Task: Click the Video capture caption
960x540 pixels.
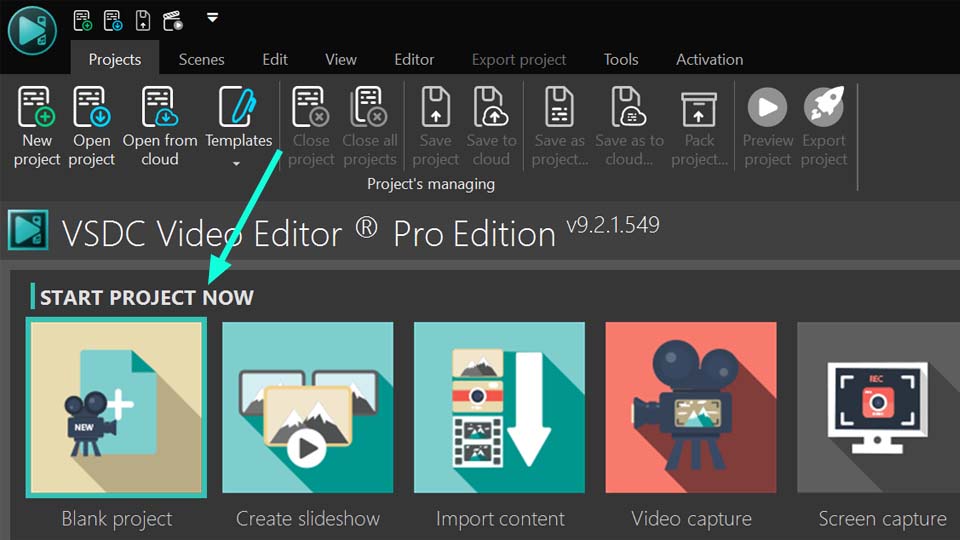Action: coord(691,519)
